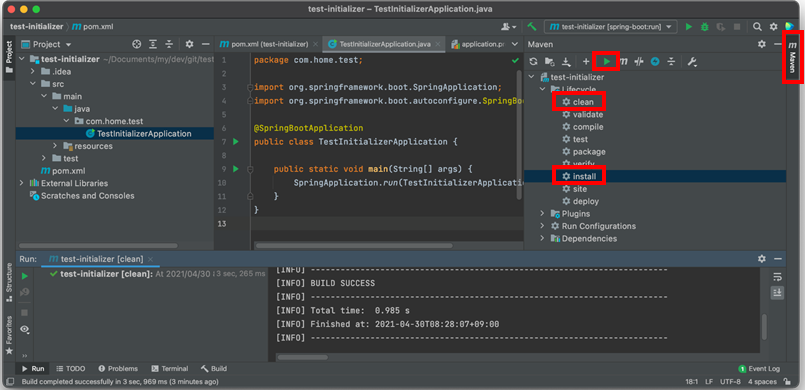This screenshot has width=805, height=390.
Task: Start Debug with the green bug icon
Action: pyautogui.click(x=705, y=26)
